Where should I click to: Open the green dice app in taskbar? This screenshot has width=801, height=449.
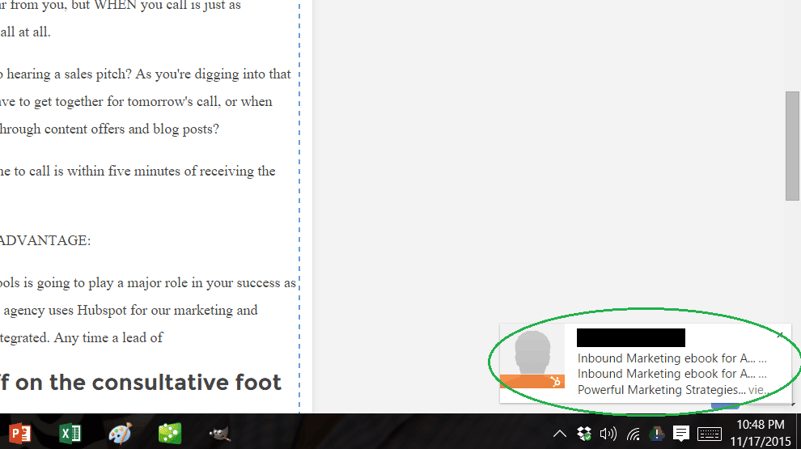click(x=170, y=433)
